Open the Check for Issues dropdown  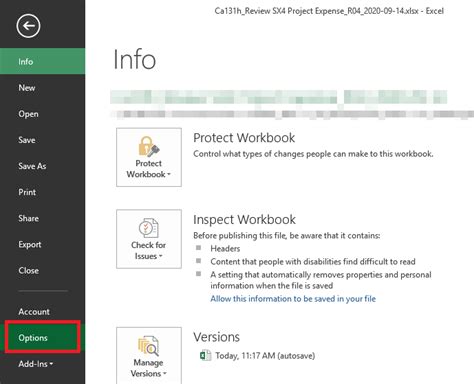click(149, 239)
